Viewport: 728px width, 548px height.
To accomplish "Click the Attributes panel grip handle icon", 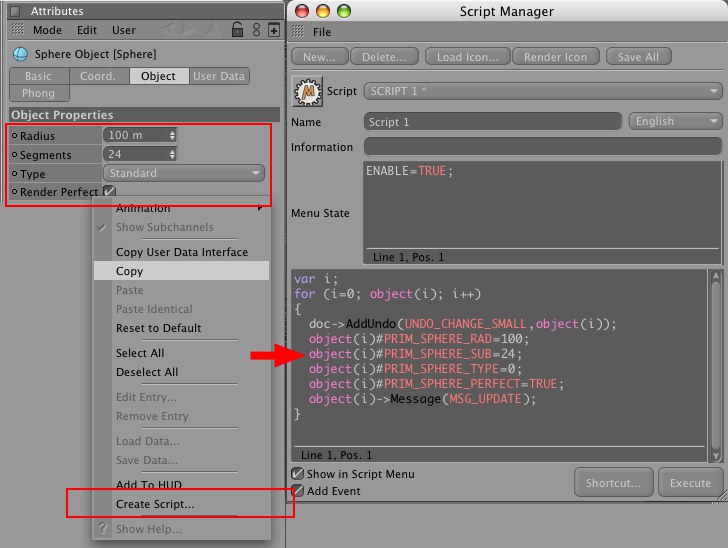I will [x=15, y=11].
